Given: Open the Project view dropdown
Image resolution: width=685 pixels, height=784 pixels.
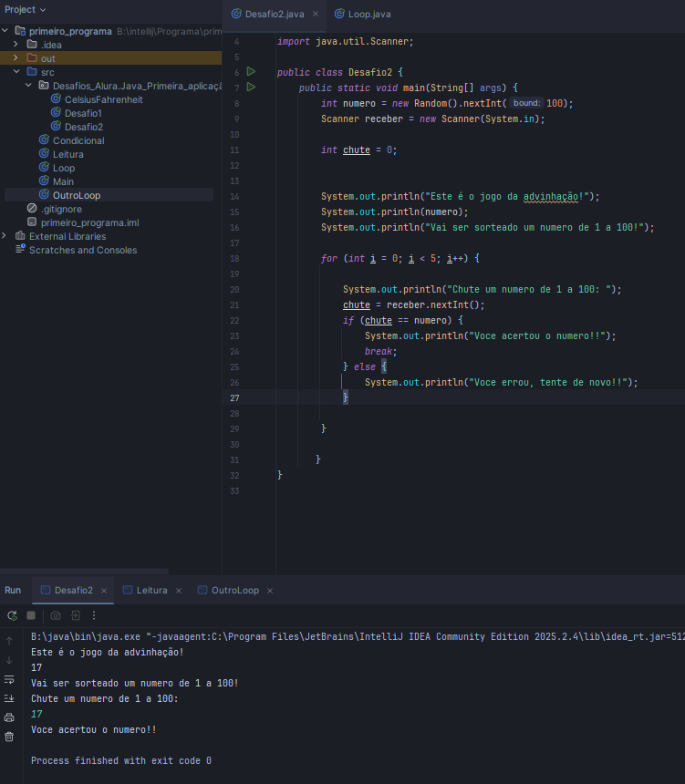Looking at the screenshot, I should tap(26, 9).
